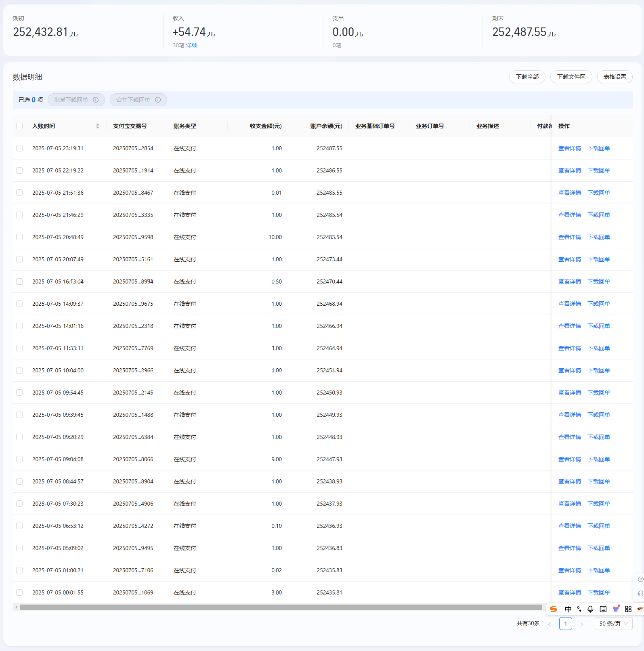The image size is (644, 651).
Task: View details for transaction 20250705...1914
Action: click(x=570, y=170)
